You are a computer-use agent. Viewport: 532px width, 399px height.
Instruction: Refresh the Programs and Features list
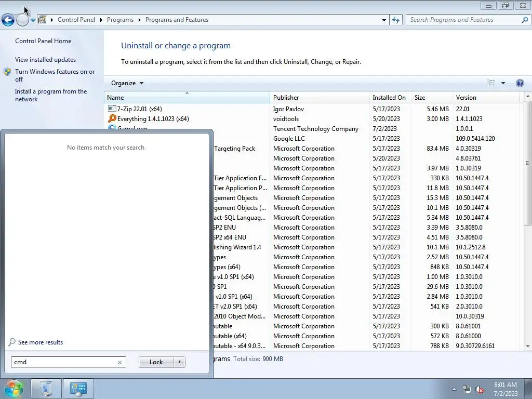coord(395,20)
